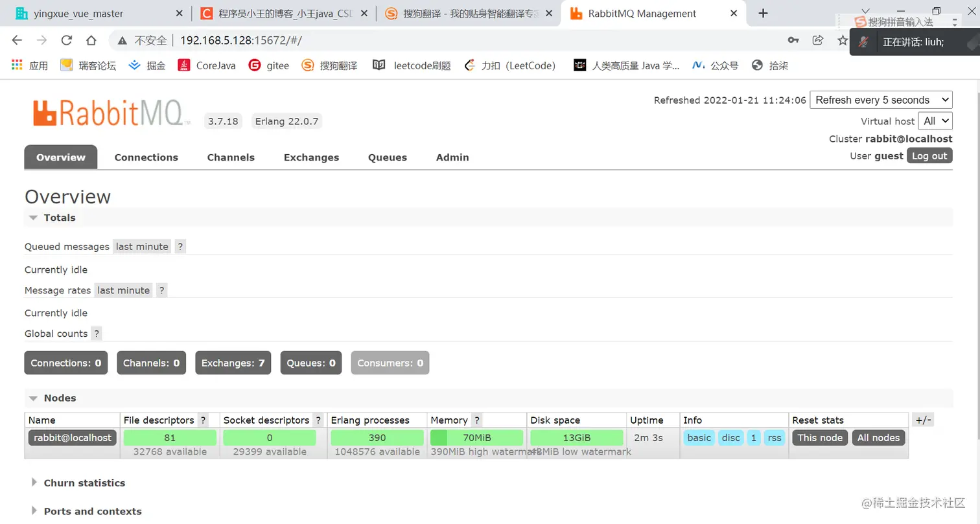980x524 pixels.
Task: Click the basic info tag
Action: point(699,437)
